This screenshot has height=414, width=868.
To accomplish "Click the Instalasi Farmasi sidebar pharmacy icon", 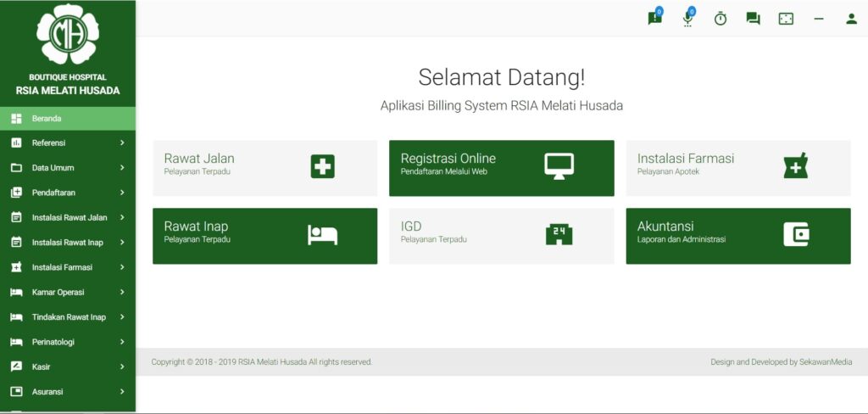I will [x=17, y=267].
